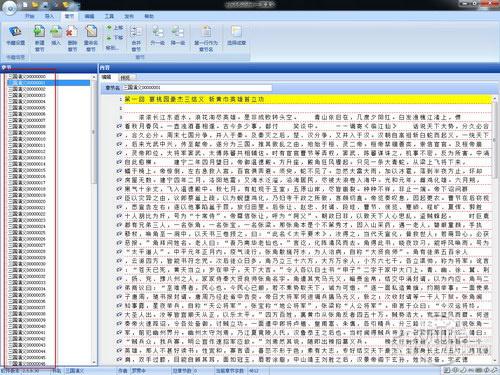Click the chapter list vertical scrollbar

point(94,220)
